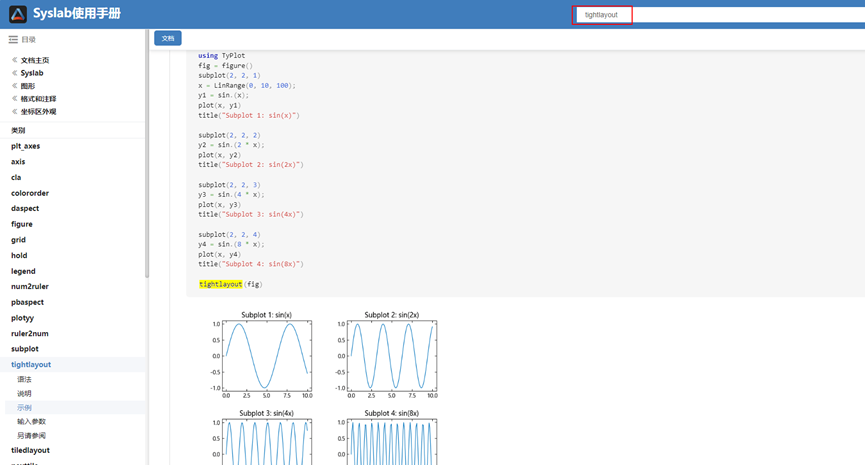Screen dimensions: 865x465
Task: Open grid function page
Action: [18, 240]
